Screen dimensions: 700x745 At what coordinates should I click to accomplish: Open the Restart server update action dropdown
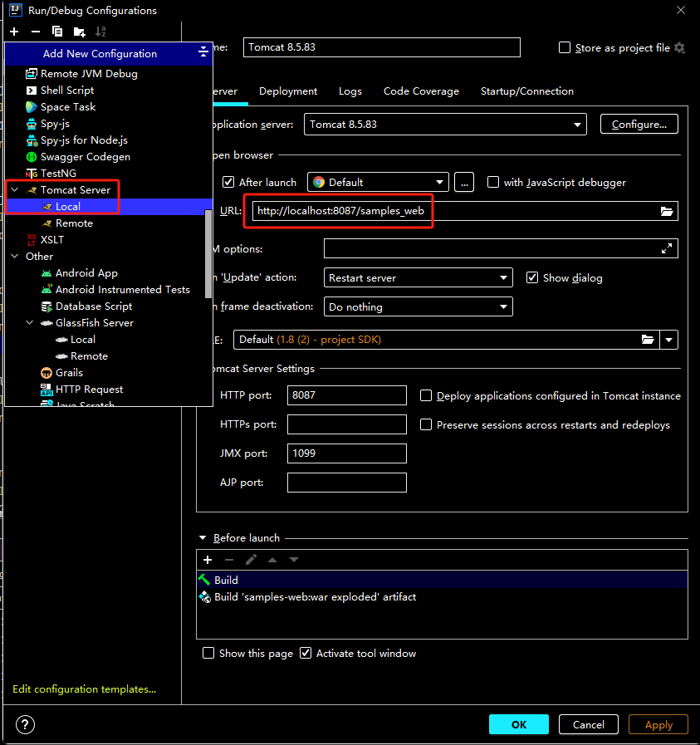tap(418, 278)
